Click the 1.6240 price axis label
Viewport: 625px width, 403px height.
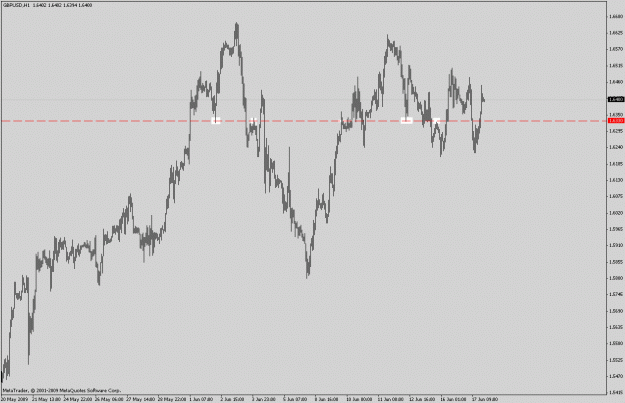click(616, 147)
